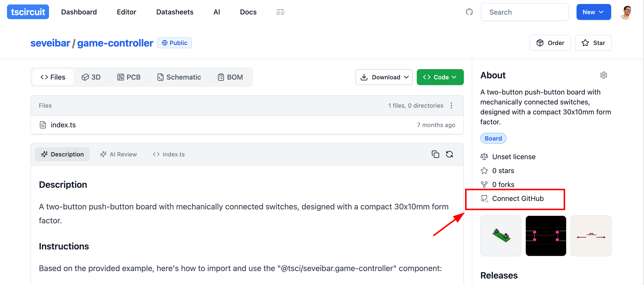
Task: View the BOM for this board
Action: point(230,77)
